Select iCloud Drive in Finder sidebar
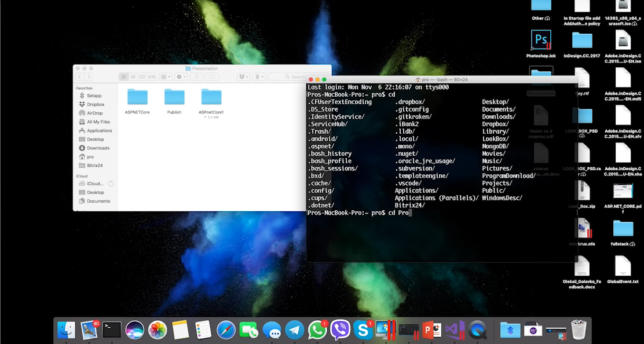The image size is (644, 344). [x=96, y=184]
